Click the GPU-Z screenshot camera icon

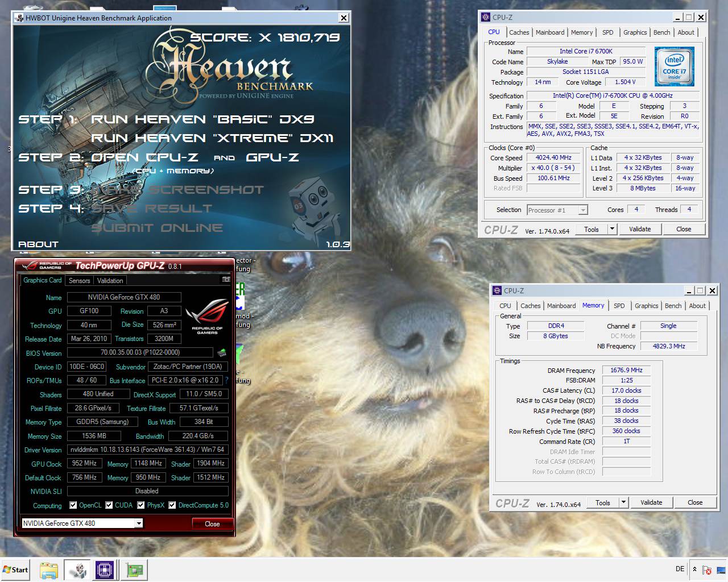coord(226,280)
